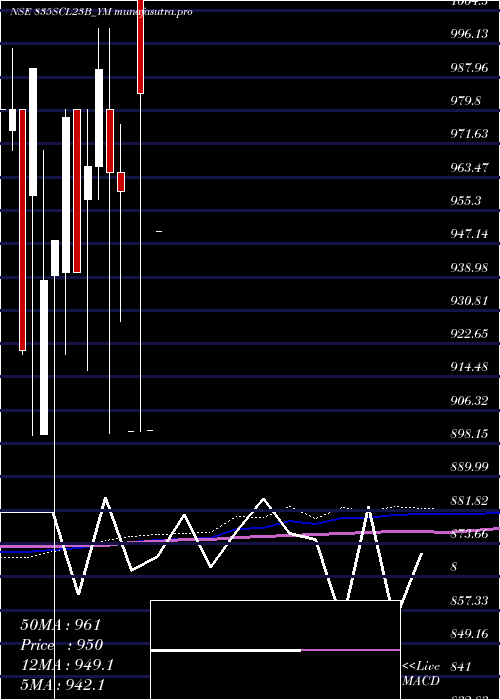Click the 873.66 price axis label
500x700 pixels.
click(469, 533)
